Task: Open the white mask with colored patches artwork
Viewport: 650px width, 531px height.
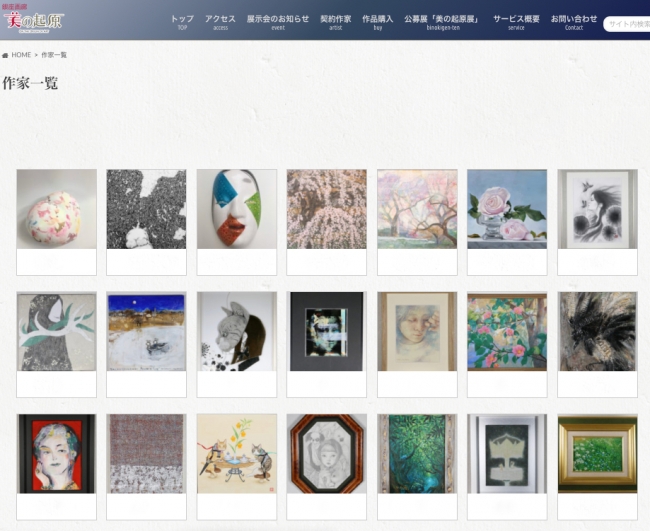Action: pos(237,209)
